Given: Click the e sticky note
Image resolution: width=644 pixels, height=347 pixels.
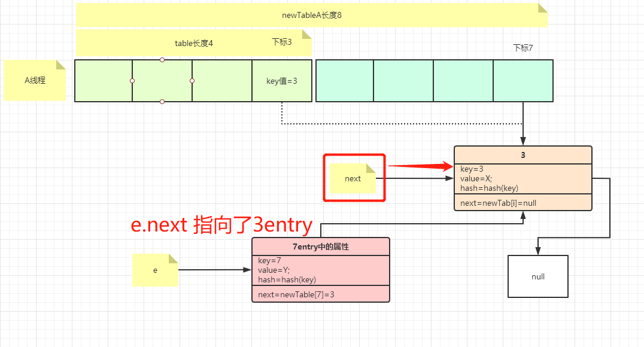Looking at the screenshot, I should coord(154,270).
